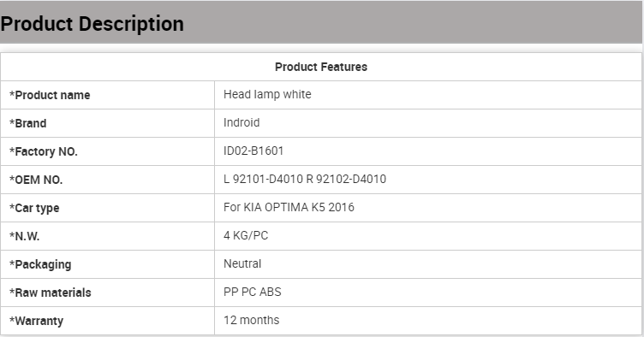The width and height of the screenshot is (644, 337).
Task: Click the *OEM NO. label
Action: [36, 180]
